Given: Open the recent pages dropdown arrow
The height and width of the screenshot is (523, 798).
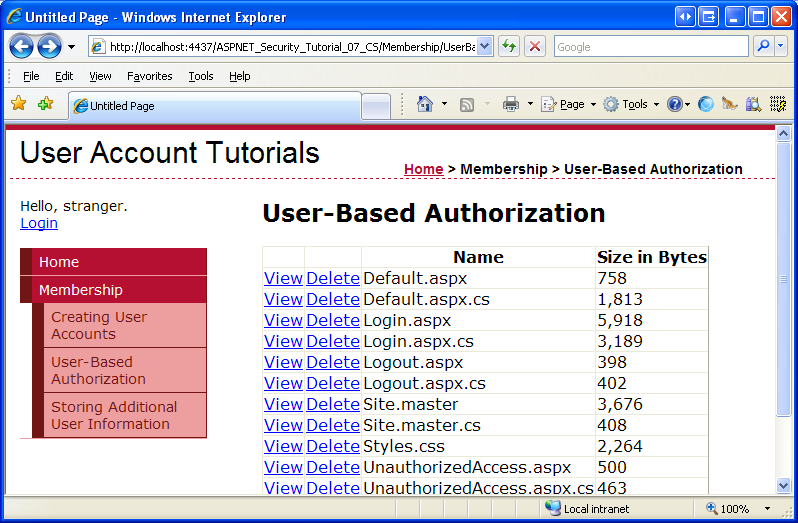Looking at the screenshot, I should click(71, 47).
